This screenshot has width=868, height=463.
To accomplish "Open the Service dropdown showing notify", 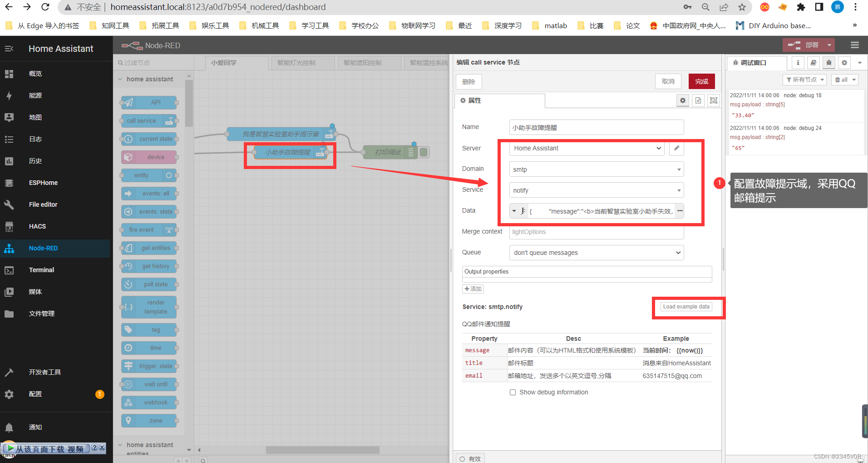I will 597,190.
